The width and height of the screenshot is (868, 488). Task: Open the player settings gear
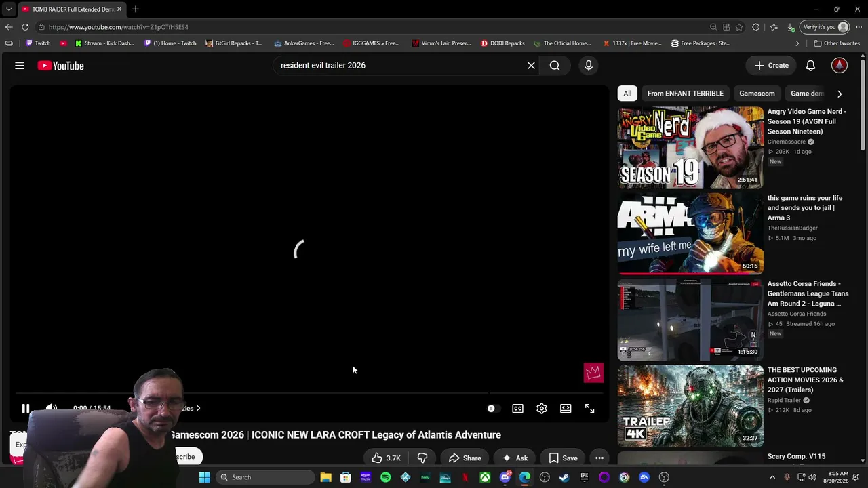click(x=542, y=409)
